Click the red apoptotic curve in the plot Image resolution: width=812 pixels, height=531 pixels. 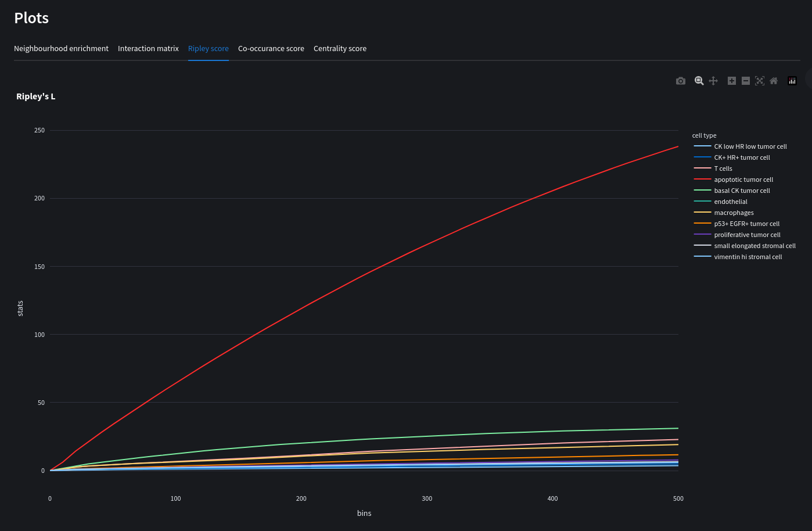[364, 276]
